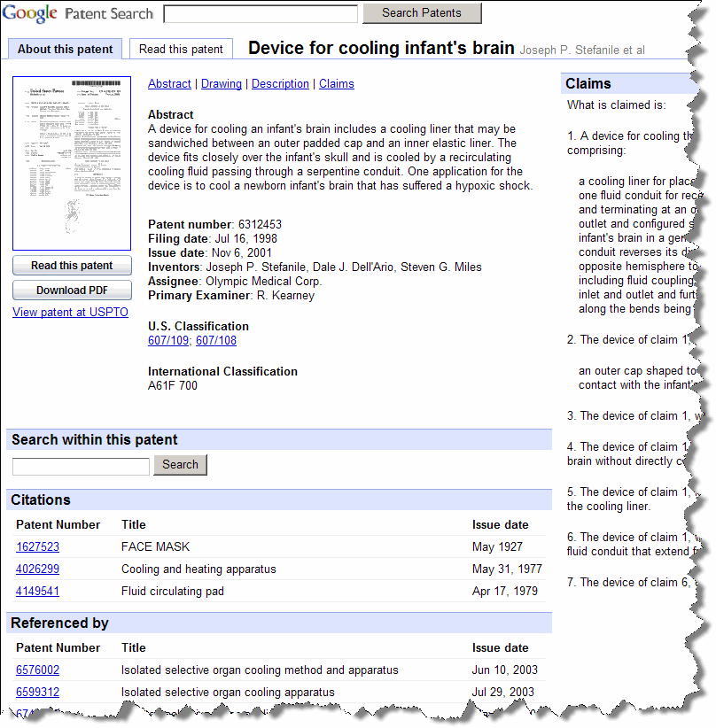Click the 'Jul 29, 2003' issue date cell
Viewport: 716px width, 728px height.
[x=502, y=693]
